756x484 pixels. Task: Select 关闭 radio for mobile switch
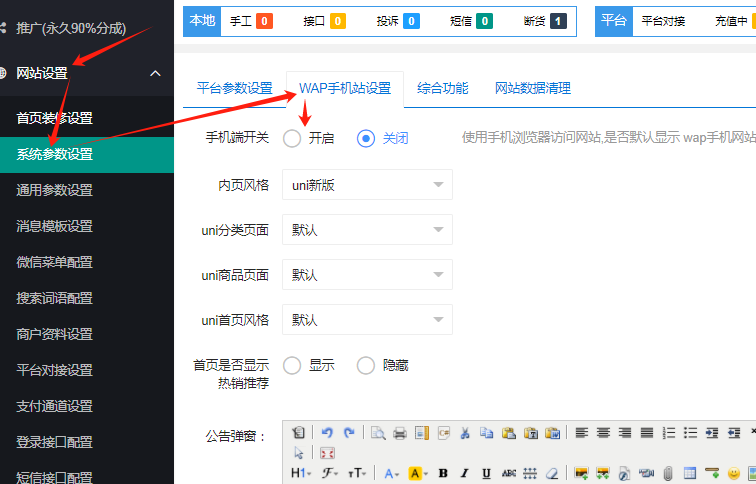(x=366, y=138)
